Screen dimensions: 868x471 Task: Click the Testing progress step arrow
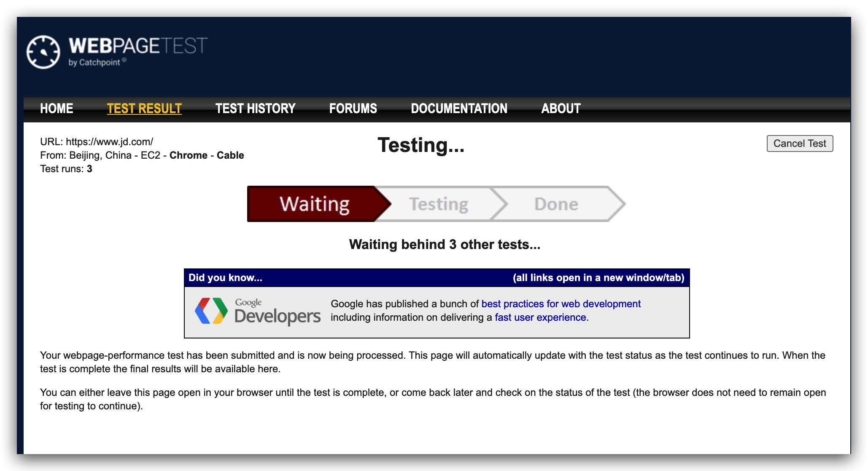[x=439, y=204]
